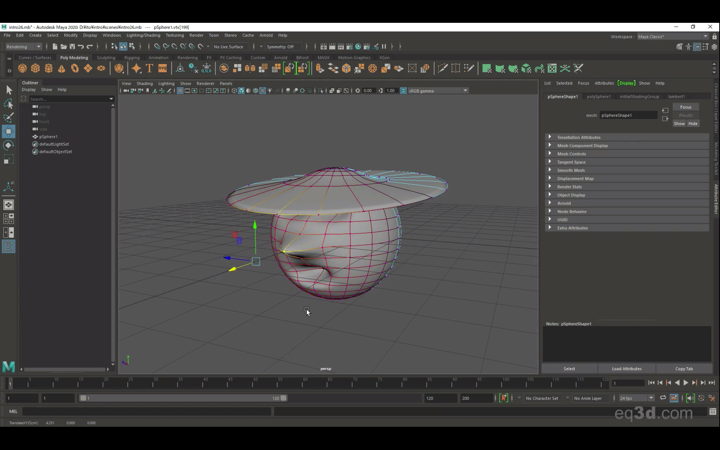Select pSphere1 in the Outliner

[49, 136]
